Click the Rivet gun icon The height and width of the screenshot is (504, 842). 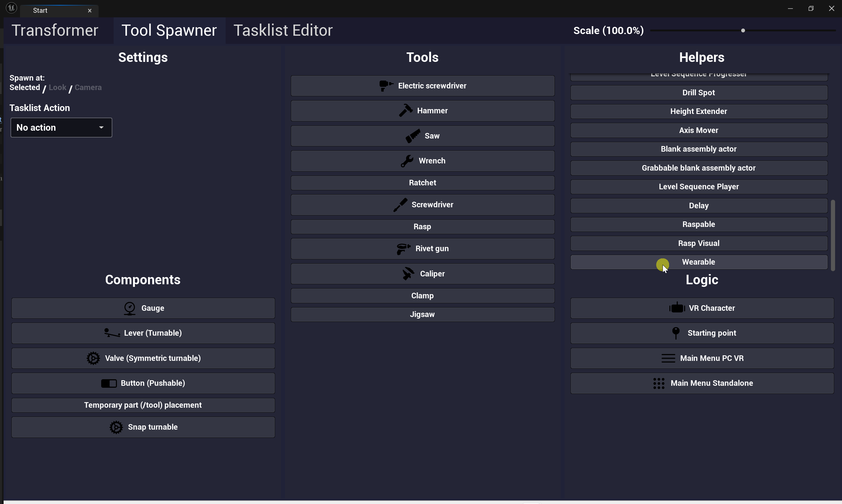tap(403, 249)
